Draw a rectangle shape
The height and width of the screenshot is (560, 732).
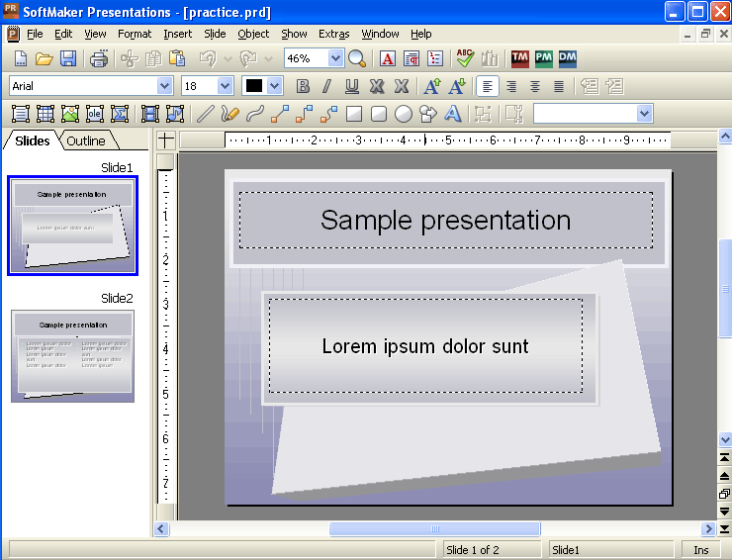354,114
